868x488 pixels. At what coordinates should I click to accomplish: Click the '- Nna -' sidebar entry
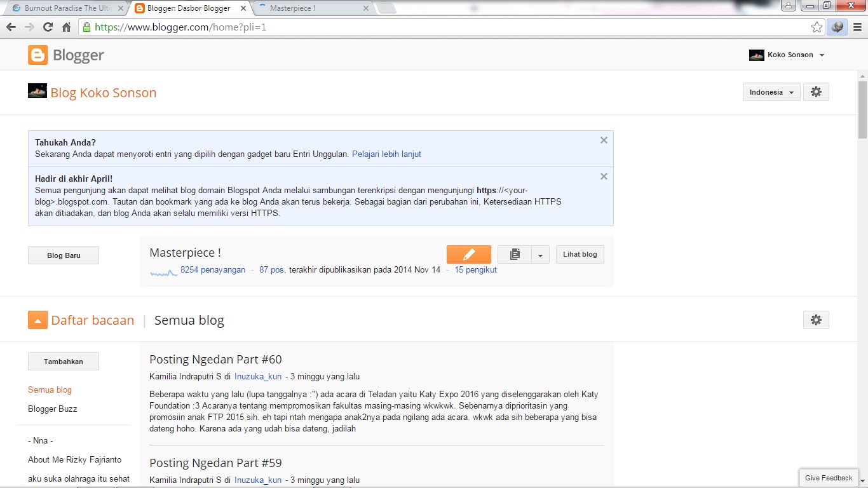coord(41,440)
